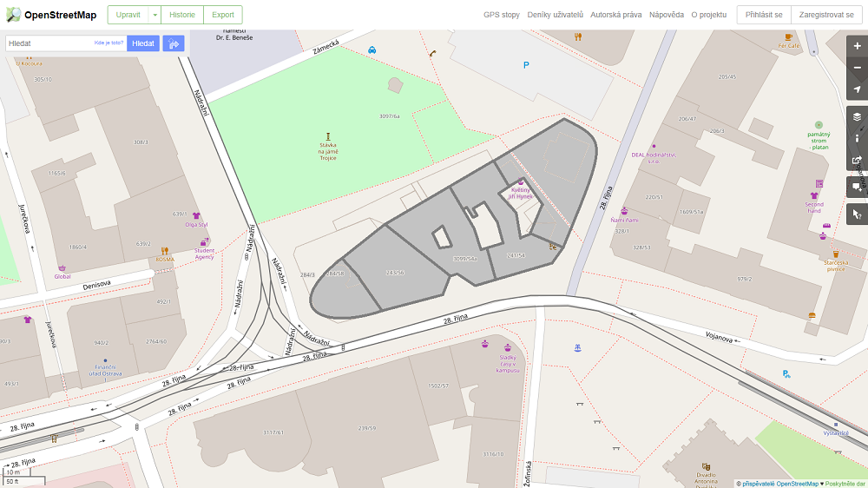
Task: Click the building labeled 308/3
Action: pos(141,142)
